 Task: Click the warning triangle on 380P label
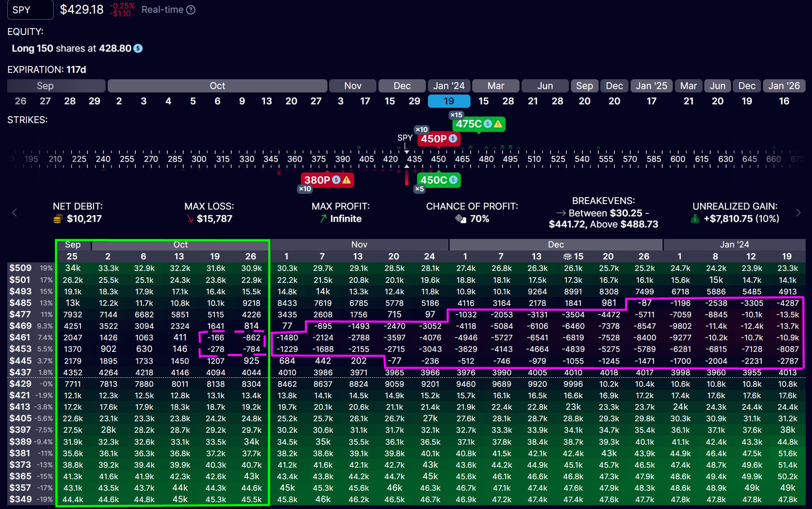click(x=346, y=180)
